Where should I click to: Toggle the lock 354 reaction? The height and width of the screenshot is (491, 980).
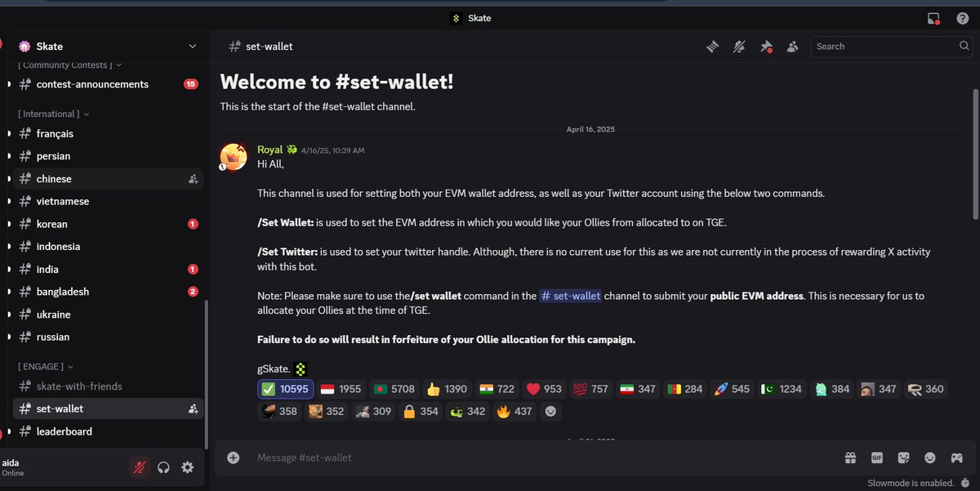click(x=421, y=411)
